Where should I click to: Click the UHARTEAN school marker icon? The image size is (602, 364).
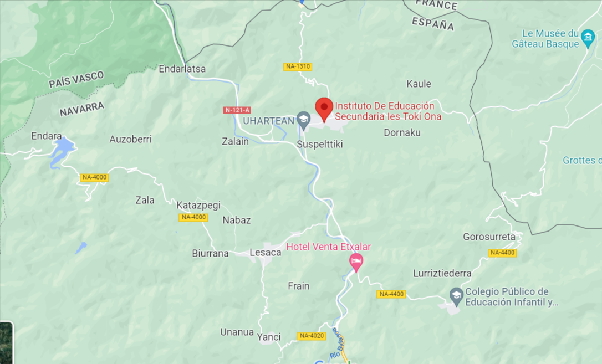(304, 120)
